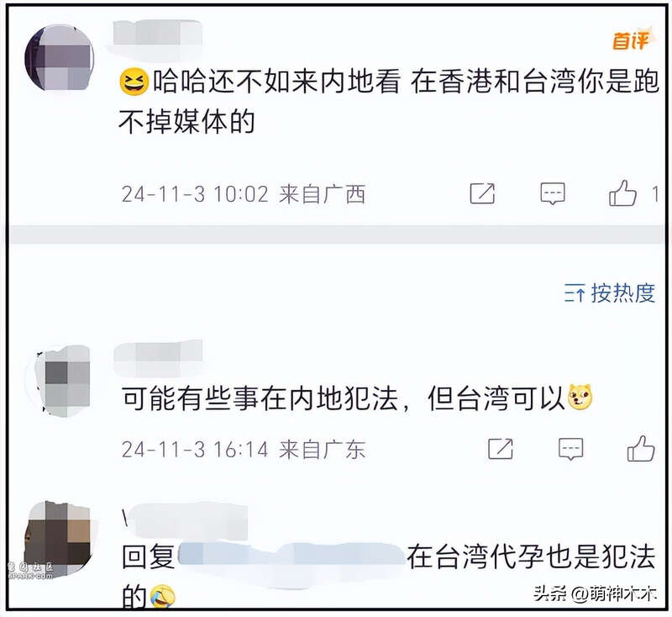The height and width of the screenshot is (617, 672).
Task: Click the 首评 first-comment badge
Action: pos(633,40)
